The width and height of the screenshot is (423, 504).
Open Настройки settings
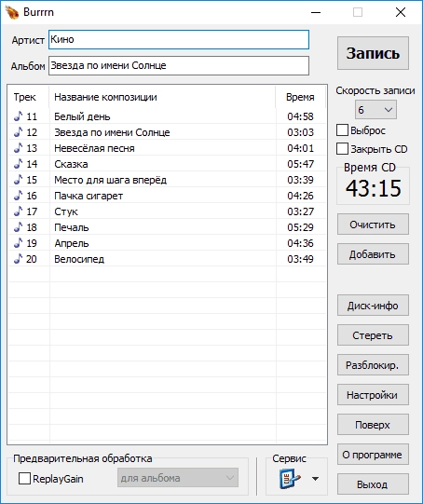click(x=373, y=395)
